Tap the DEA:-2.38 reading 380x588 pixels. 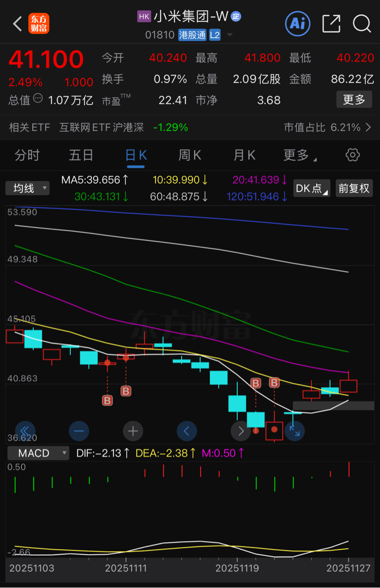[x=165, y=453]
